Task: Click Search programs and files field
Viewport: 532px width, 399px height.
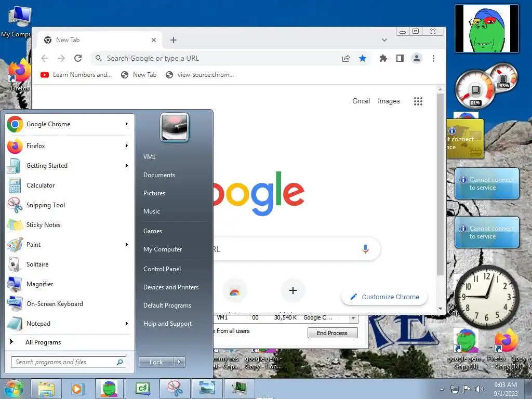Action: coord(68,362)
